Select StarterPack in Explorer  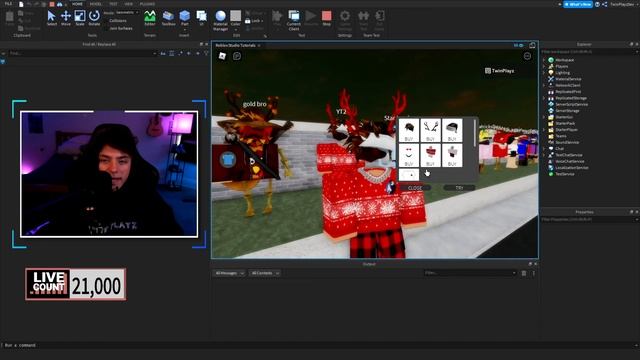tap(565, 123)
